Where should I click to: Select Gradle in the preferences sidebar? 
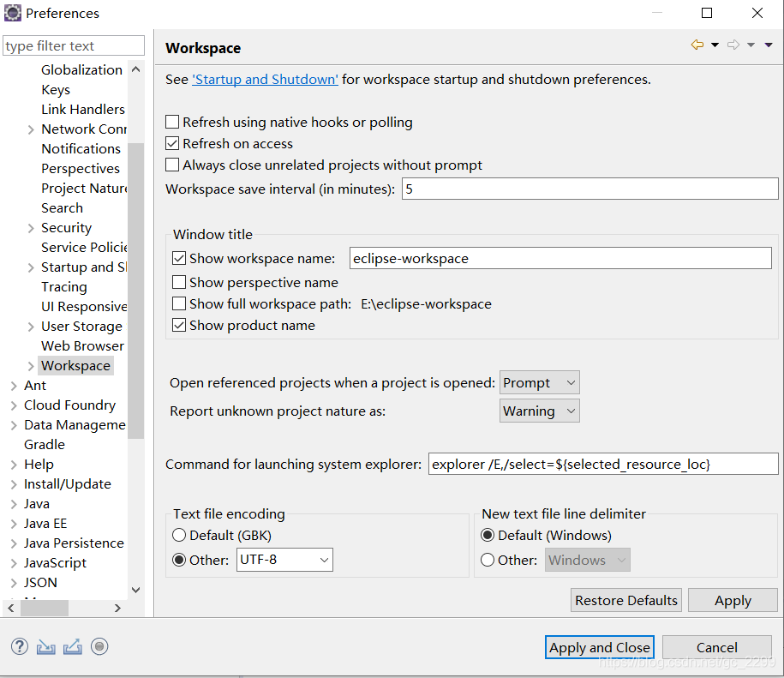point(44,444)
